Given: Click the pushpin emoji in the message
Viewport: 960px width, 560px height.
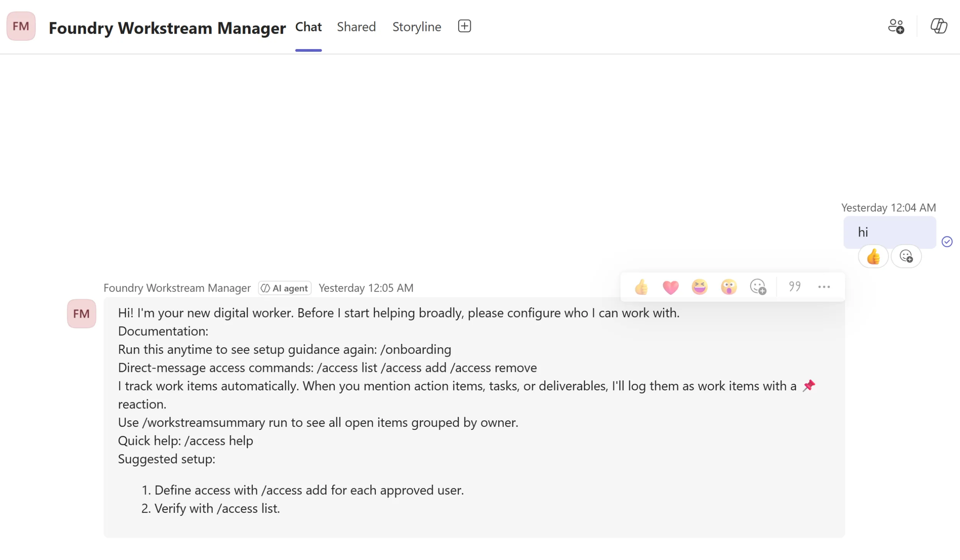Looking at the screenshot, I should pos(809,385).
